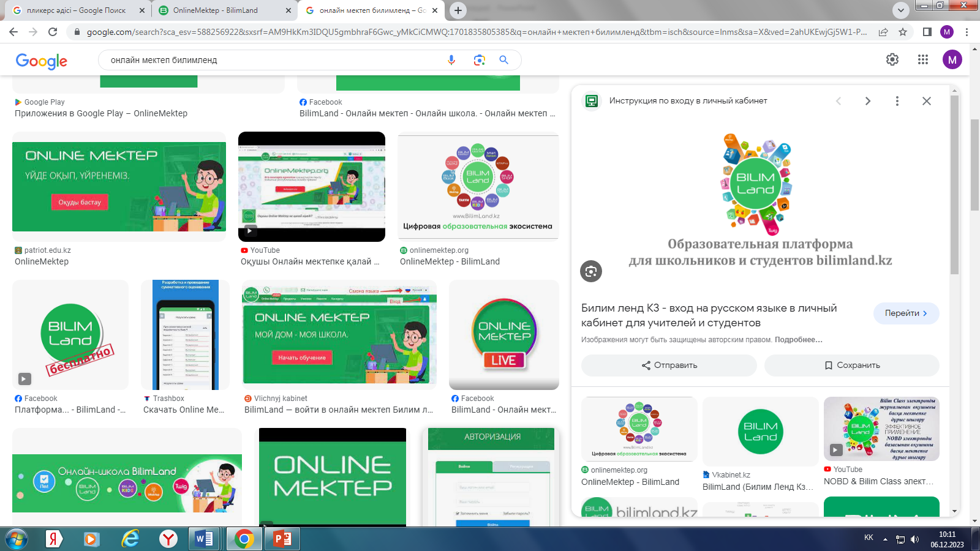Open preview title 'Билим ленд КЗ' link

click(709, 315)
